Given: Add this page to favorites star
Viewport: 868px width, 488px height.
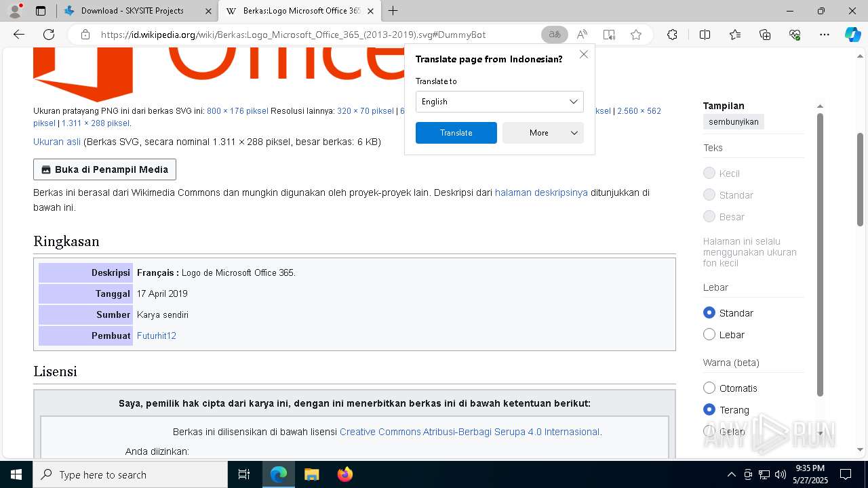Looking at the screenshot, I should (x=636, y=35).
